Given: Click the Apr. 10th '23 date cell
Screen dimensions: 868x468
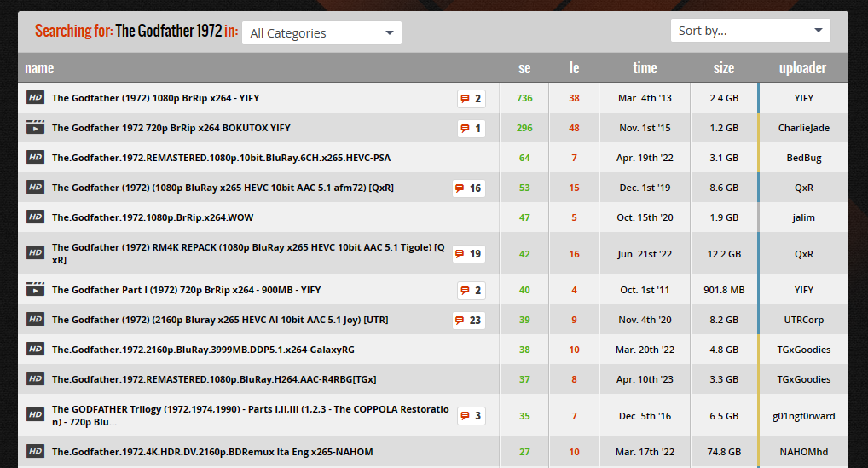Looking at the screenshot, I should [x=645, y=379].
